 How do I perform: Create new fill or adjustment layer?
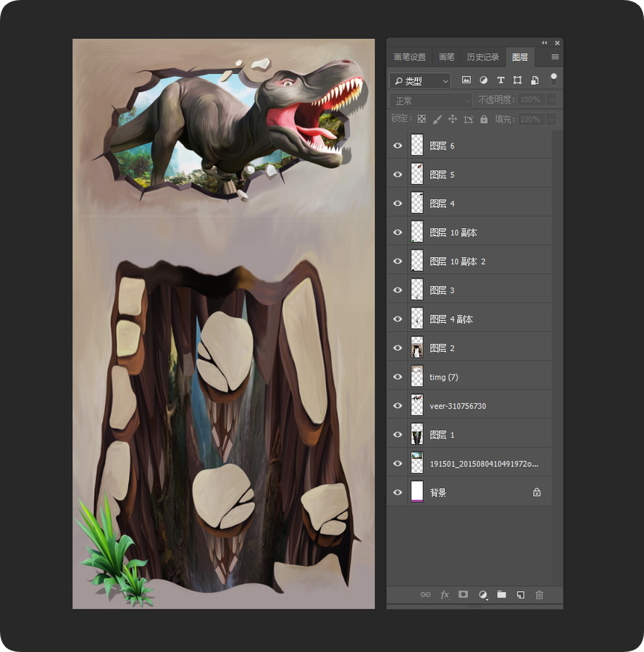pos(482,595)
